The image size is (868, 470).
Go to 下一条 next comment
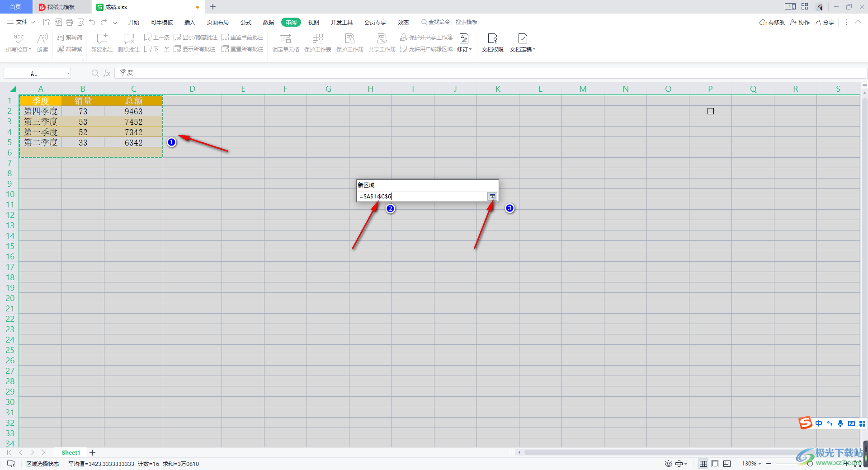157,49
